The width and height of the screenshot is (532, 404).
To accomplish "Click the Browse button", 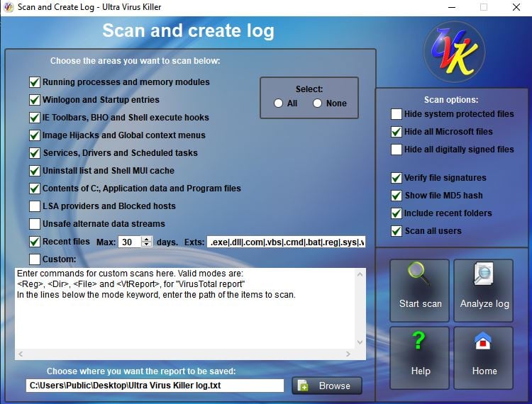I will (x=327, y=386).
